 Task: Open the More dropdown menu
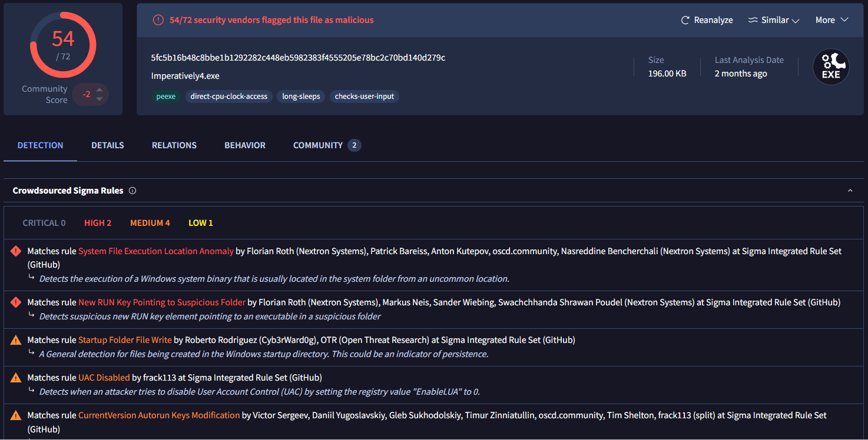pos(831,20)
